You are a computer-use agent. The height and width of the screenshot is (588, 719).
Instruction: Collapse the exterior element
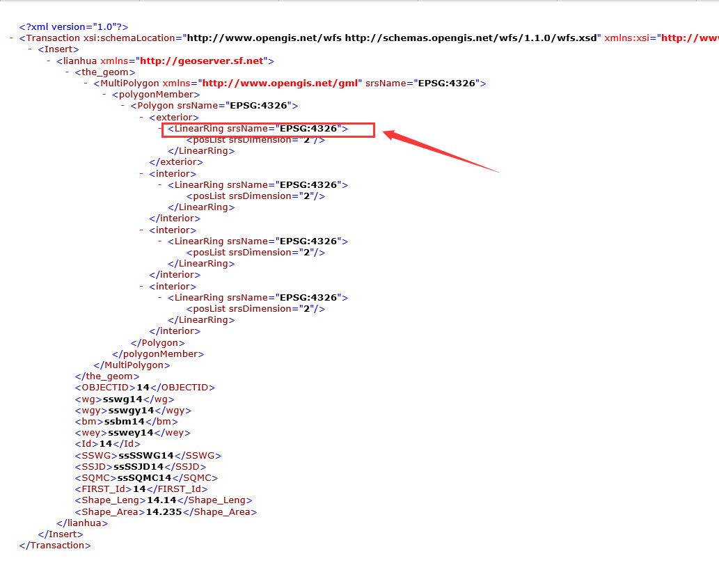pos(141,116)
